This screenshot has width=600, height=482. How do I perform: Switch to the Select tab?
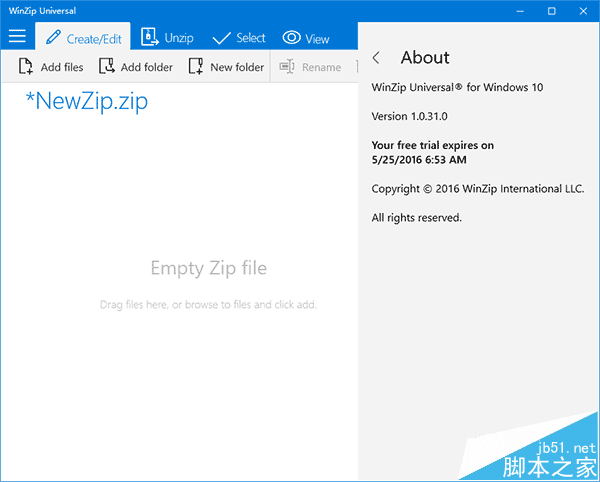click(x=239, y=38)
